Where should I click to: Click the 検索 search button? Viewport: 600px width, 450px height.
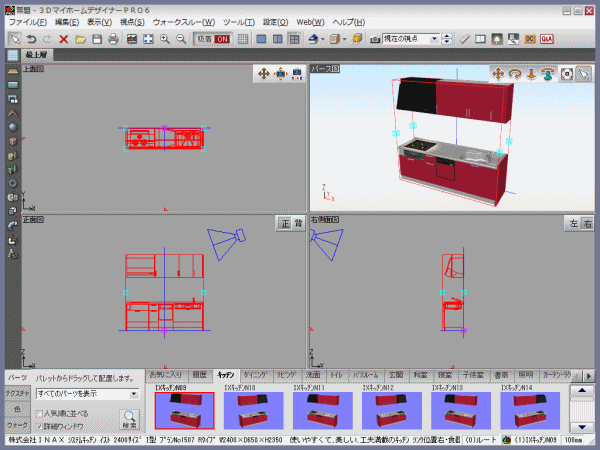[x=130, y=418]
